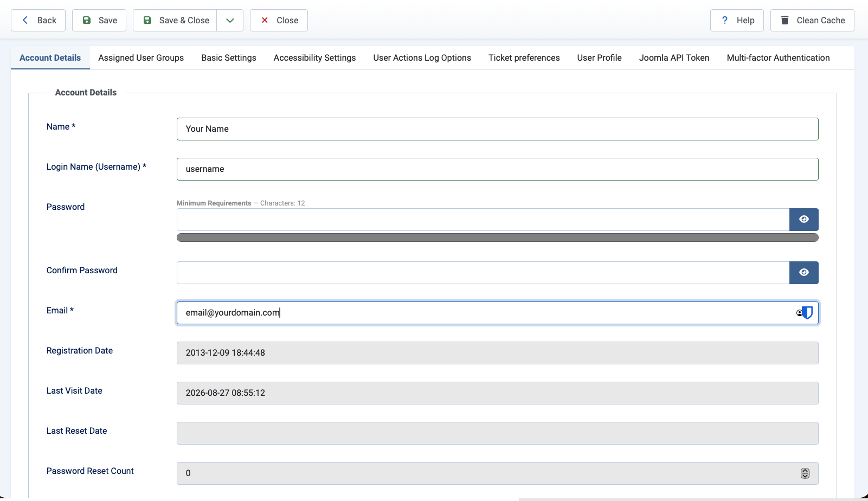Click the Save button
This screenshot has width=868, height=501.
pyautogui.click(x=99, y=20)
